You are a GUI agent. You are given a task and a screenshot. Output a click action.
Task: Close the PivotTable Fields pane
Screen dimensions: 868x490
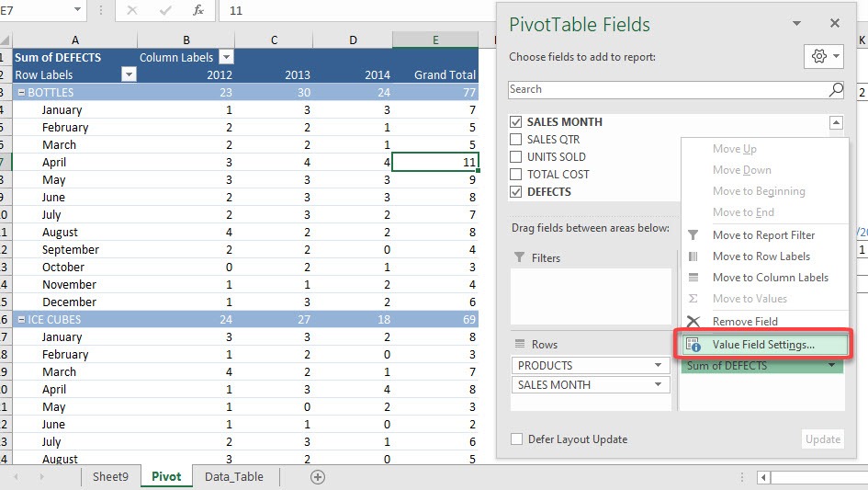click(x=835, y=23)
